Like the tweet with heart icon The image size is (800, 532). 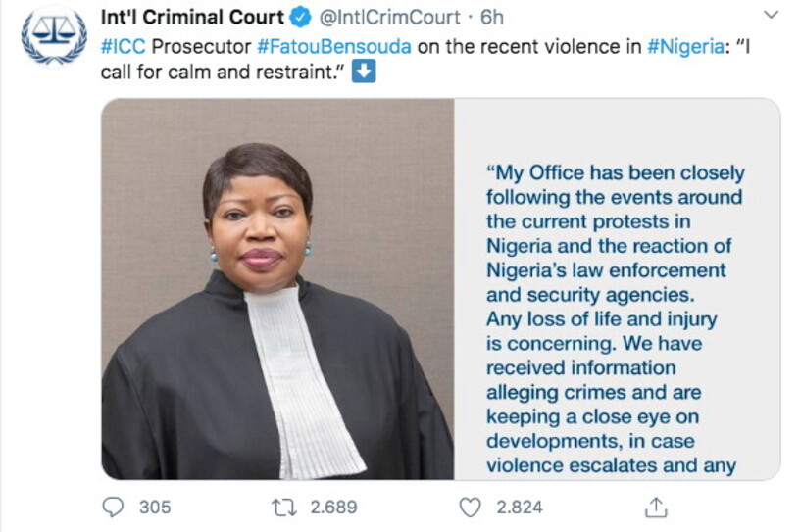(471, 507)
